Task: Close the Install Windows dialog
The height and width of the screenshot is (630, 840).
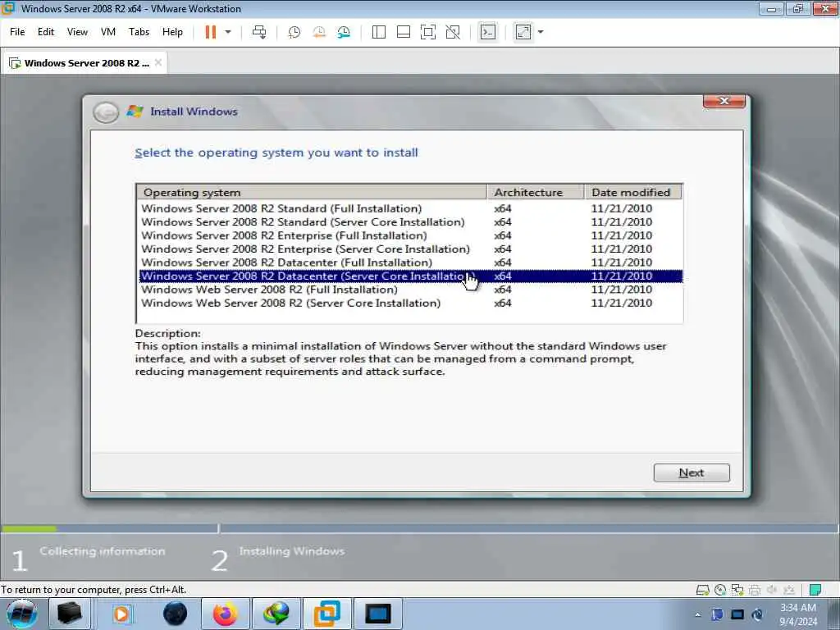Action: click(x=724, y=101)
